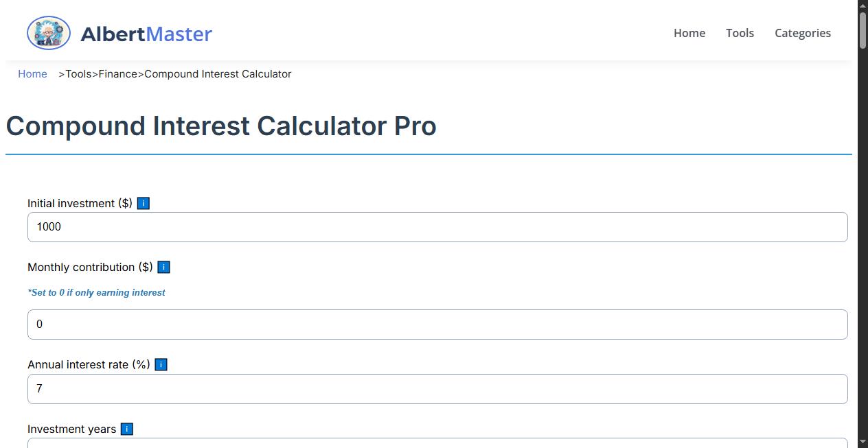Click the Home breadcrumb link
Screen dimensions: 868x448
coord(32,73)
